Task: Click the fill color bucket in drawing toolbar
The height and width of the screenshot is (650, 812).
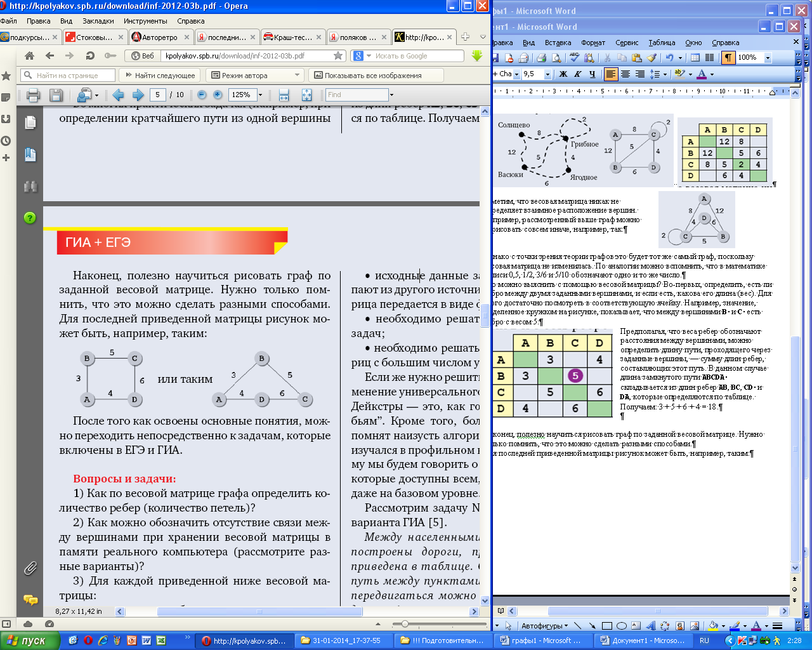Action: click(x=713, y=626)
